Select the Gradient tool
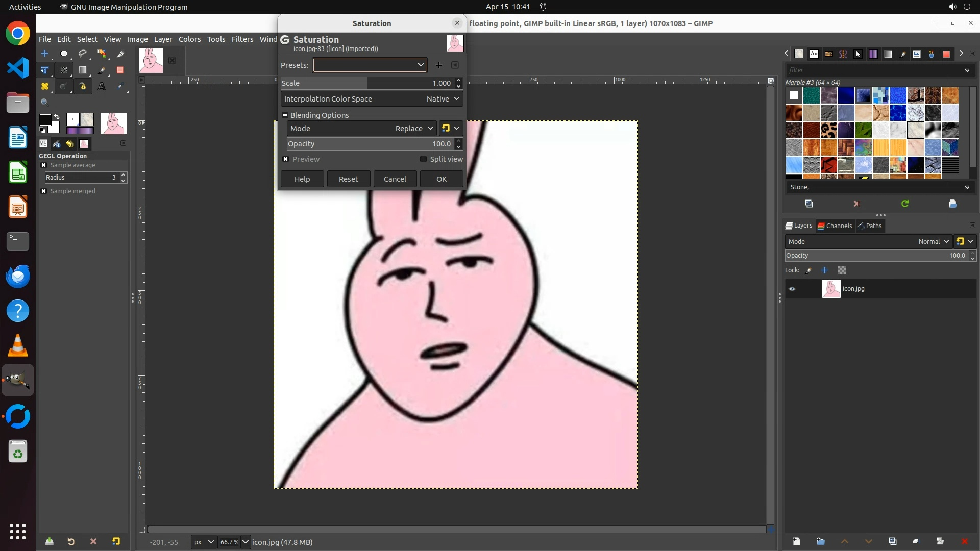Viewport: 980px width, 551px height. coord(83,70)
